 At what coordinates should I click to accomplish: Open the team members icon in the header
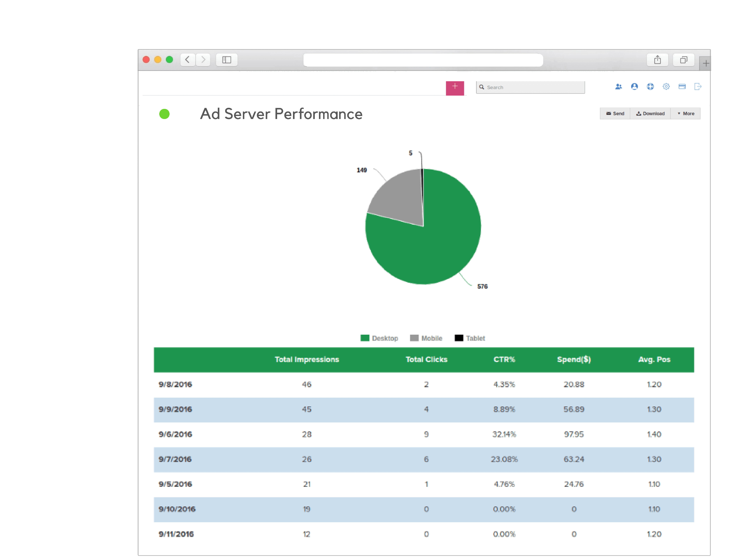619,87
